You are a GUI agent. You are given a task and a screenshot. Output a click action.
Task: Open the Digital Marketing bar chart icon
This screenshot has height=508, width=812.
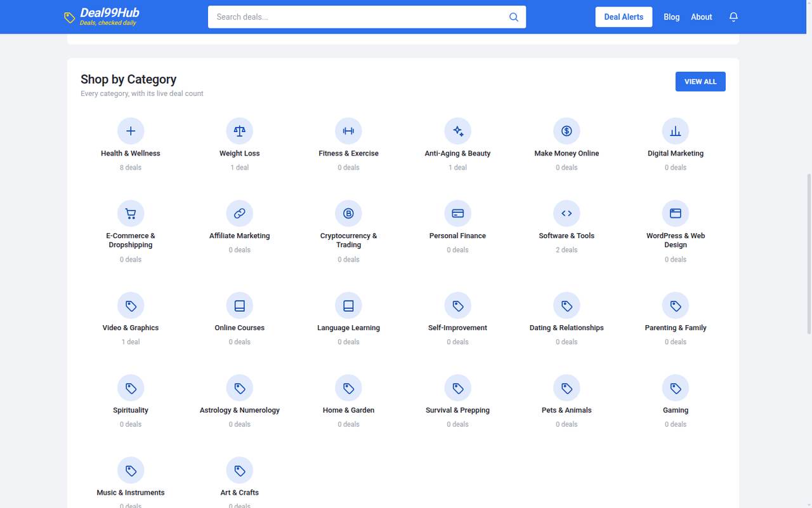click(676, 131)
